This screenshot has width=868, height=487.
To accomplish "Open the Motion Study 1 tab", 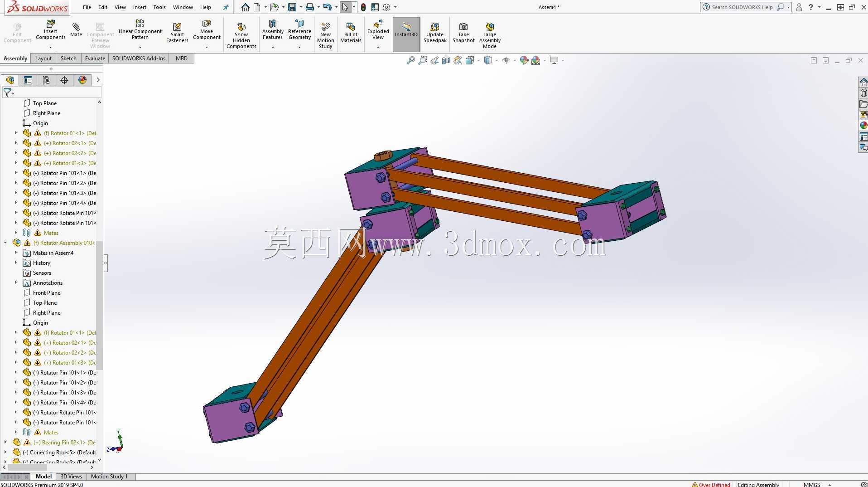I will [109, 477].
